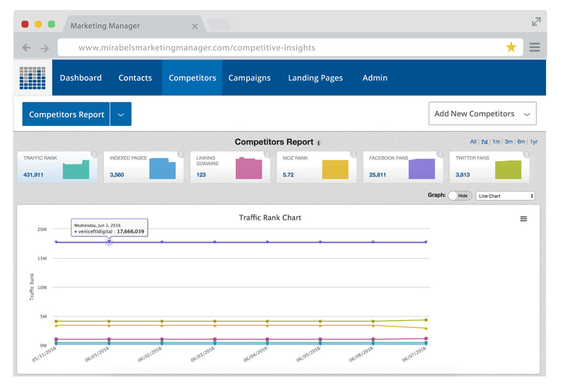Expand the arrow beside Competitors Report button
The width and height of the screenshot is (563, 392).
click(121, 114)
